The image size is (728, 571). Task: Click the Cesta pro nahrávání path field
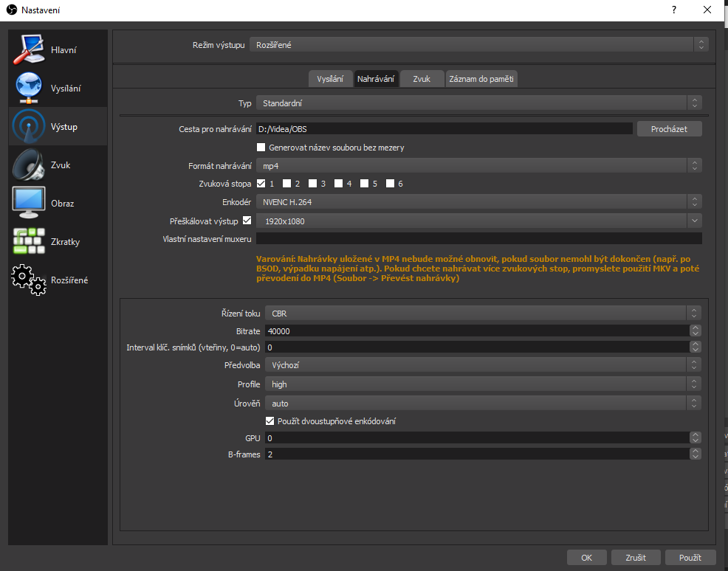point(444,129)
